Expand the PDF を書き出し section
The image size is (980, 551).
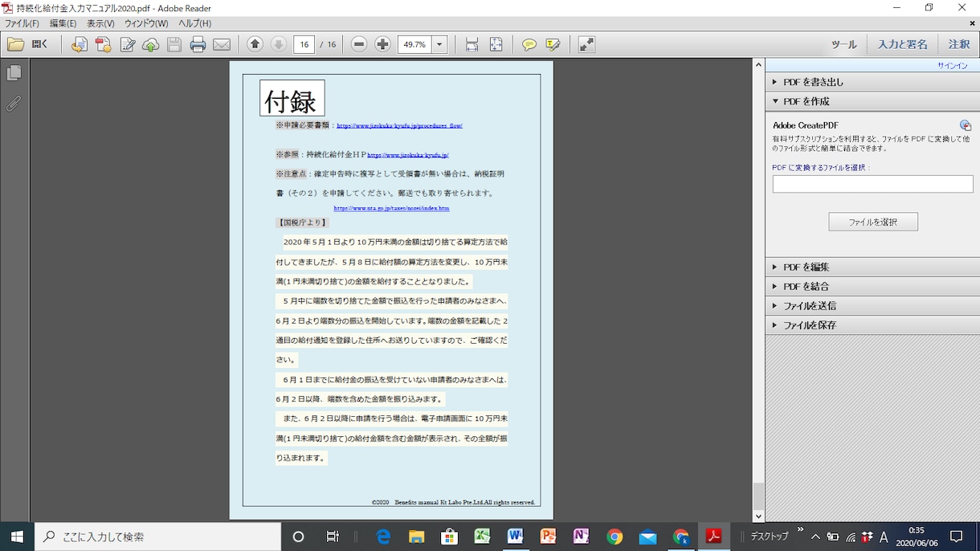(x=872, y=82)
